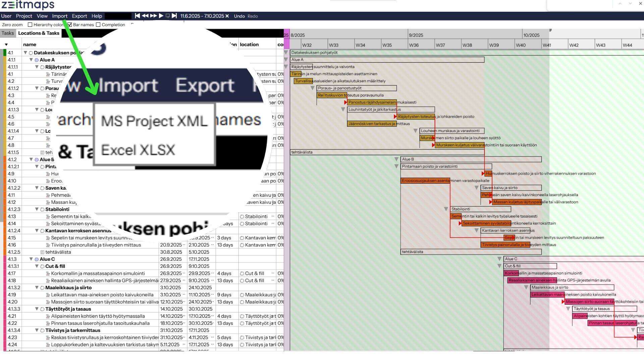Jump to timeline end button
The width and height of the screenshot is (644, 362).
pos(174,16)
